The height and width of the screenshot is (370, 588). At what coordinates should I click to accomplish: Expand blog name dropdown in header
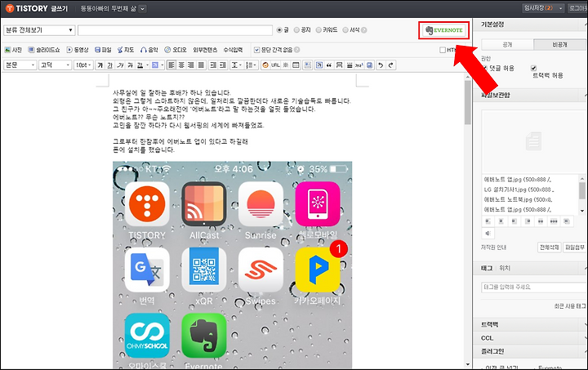coord(142,9)
